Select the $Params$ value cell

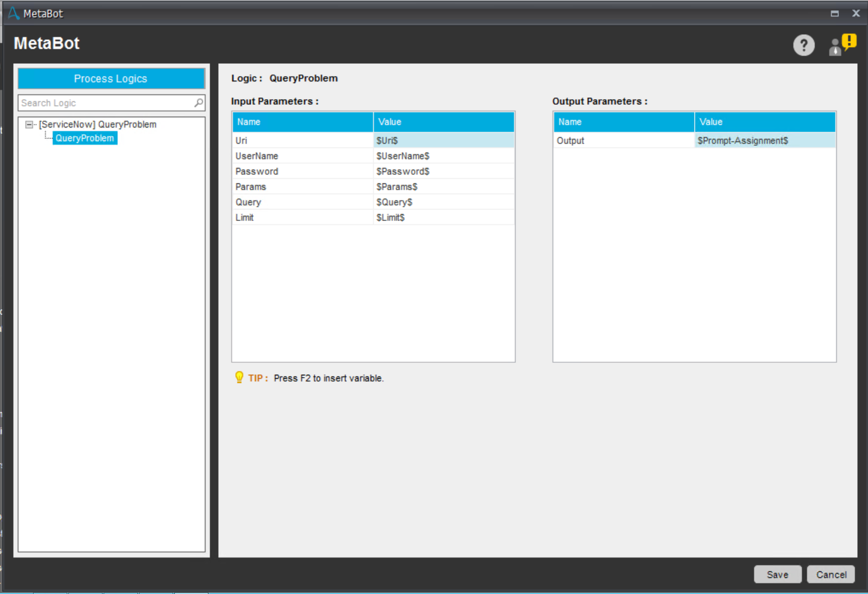click(x=443, y=187)
